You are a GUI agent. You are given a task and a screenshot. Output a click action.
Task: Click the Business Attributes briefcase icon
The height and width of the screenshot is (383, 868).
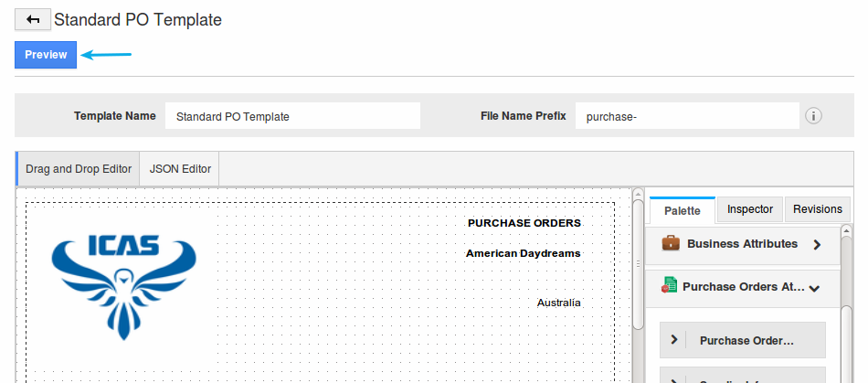(x=671, y=243)
